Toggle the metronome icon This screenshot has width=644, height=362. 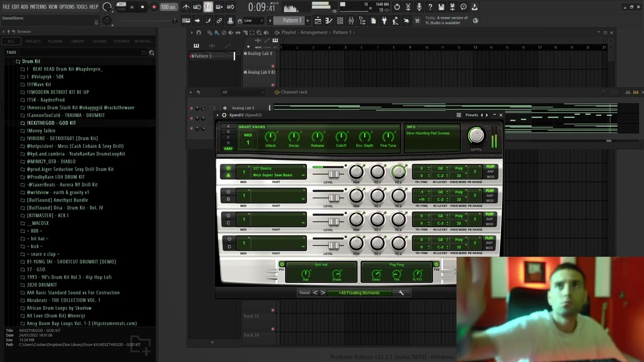click(186, 7)
